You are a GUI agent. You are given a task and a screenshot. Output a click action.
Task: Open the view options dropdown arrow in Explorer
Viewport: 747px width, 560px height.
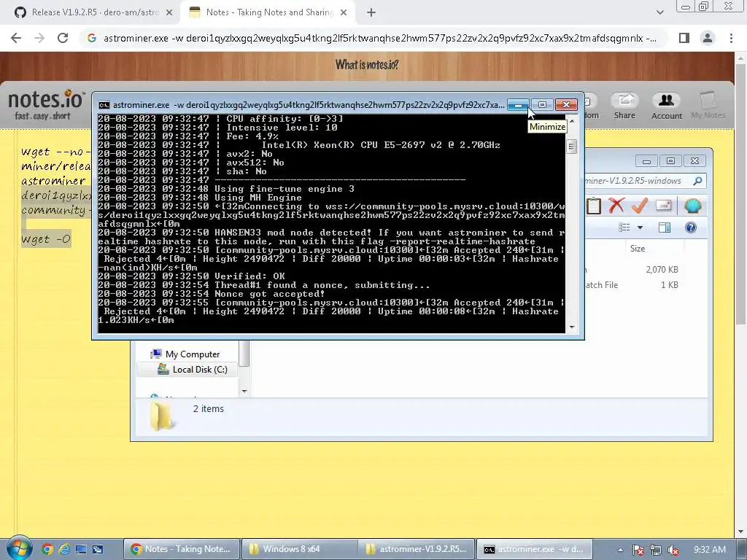click(640, 227)
